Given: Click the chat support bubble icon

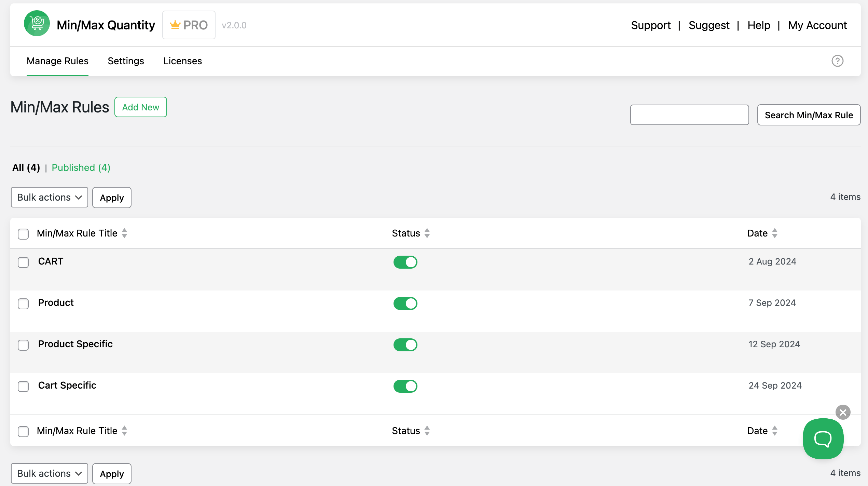Looking at the screenshot, I should coord(823,439).
